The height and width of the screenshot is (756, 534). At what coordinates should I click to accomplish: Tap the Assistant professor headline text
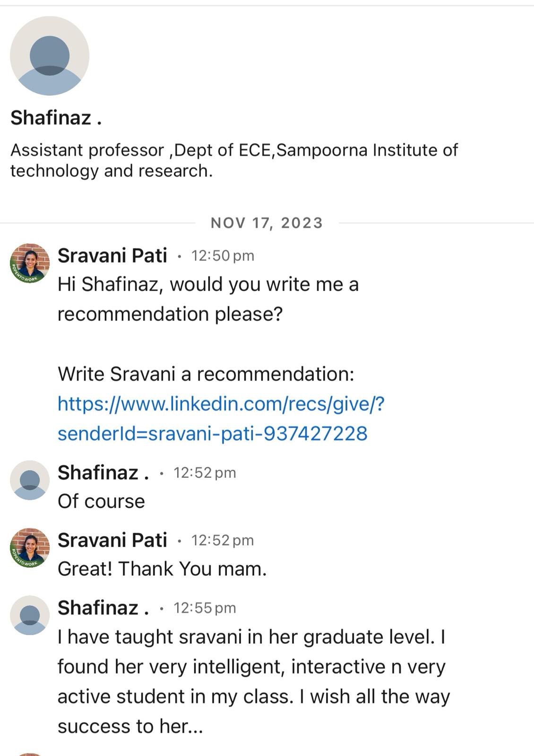(x=234, y=160)
